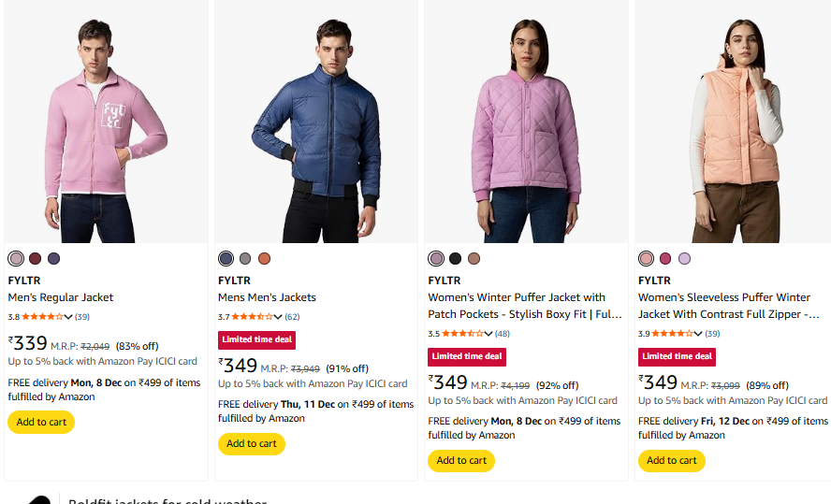Expand rating popover chevron for Men's Regular Jacket
The width and height of the screenshot is (831, 504).
click(x=68, y=317)
